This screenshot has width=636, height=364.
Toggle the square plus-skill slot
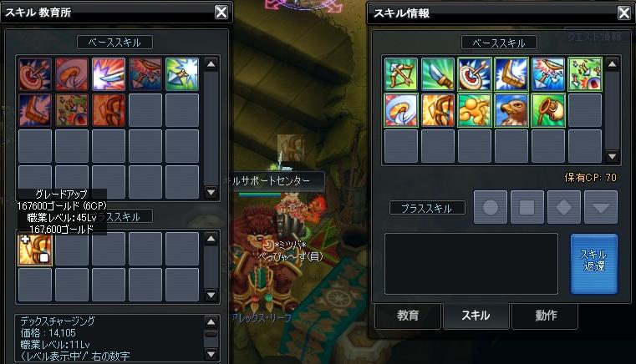(527, 207)
